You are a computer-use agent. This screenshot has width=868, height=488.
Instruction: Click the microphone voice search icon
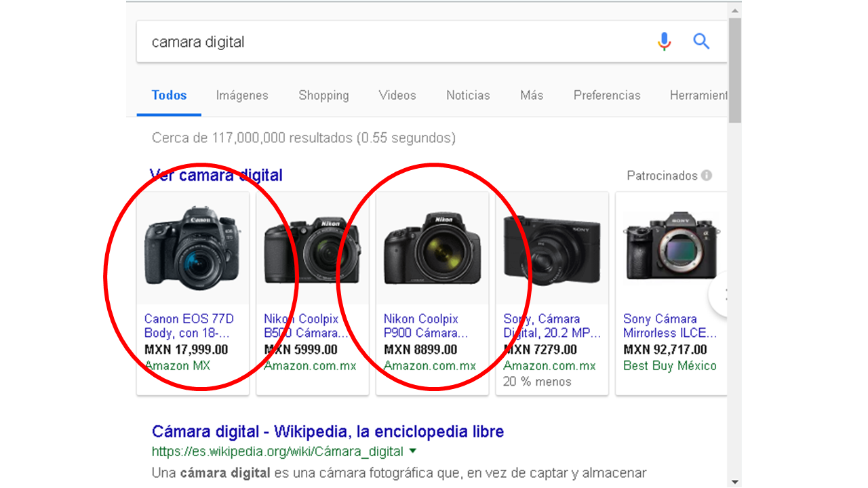point(664,42)
